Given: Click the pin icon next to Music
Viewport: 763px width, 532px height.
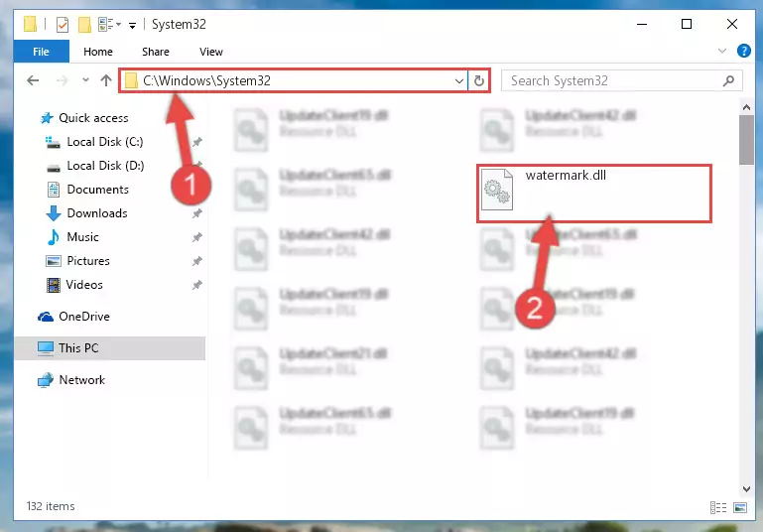Looking at the screenshot, I should click(x=197, y=237).
